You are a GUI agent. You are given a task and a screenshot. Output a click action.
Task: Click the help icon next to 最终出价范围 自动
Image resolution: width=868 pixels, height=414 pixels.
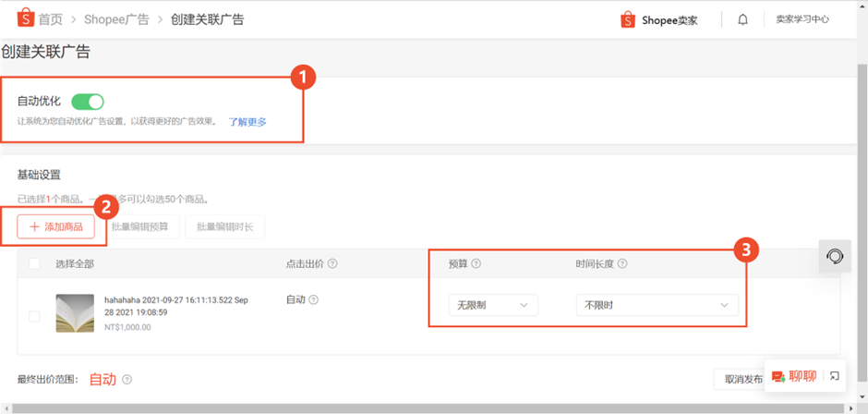point(127,379)
